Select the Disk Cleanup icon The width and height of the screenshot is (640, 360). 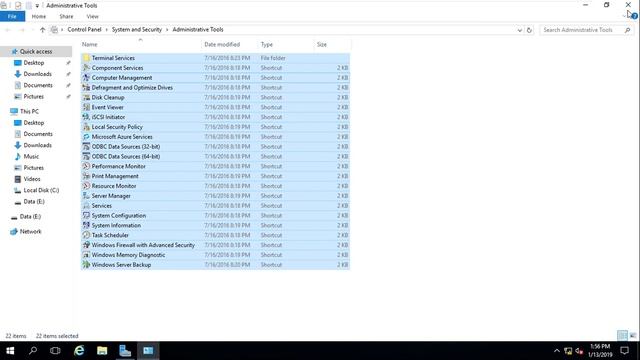click(86, 98)
